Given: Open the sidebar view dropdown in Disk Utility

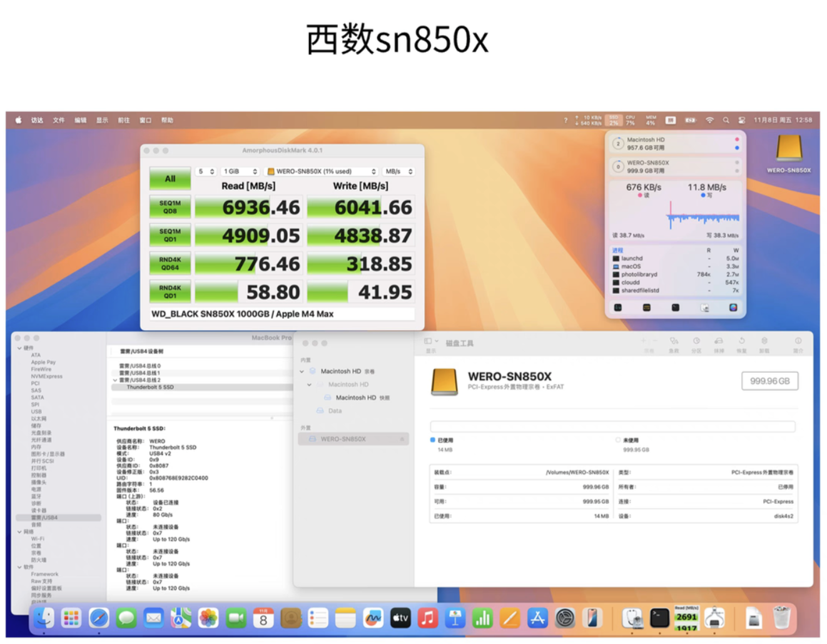Looking at the screenshot, I should point(431,341).
